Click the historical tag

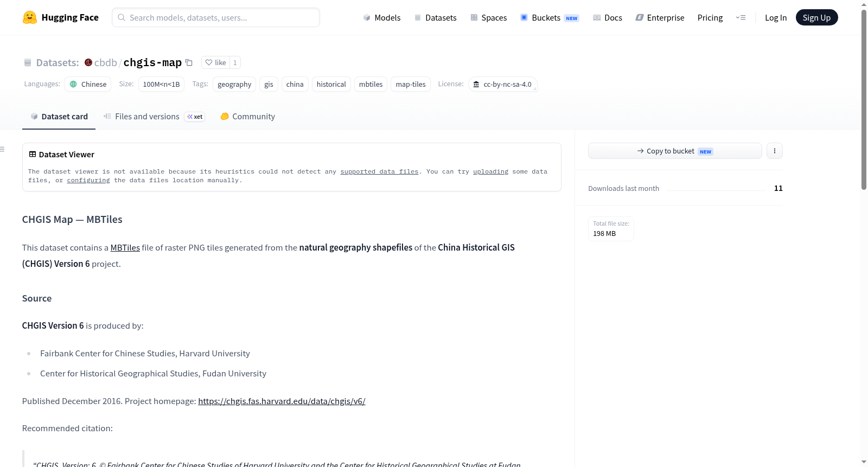tap(331, 84)
